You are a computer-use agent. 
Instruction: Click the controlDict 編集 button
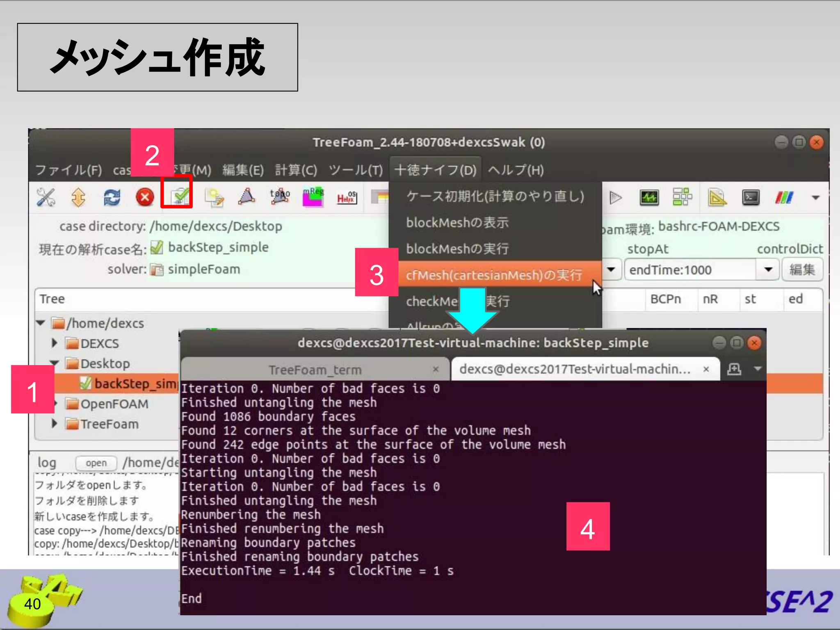click(802, 269)
